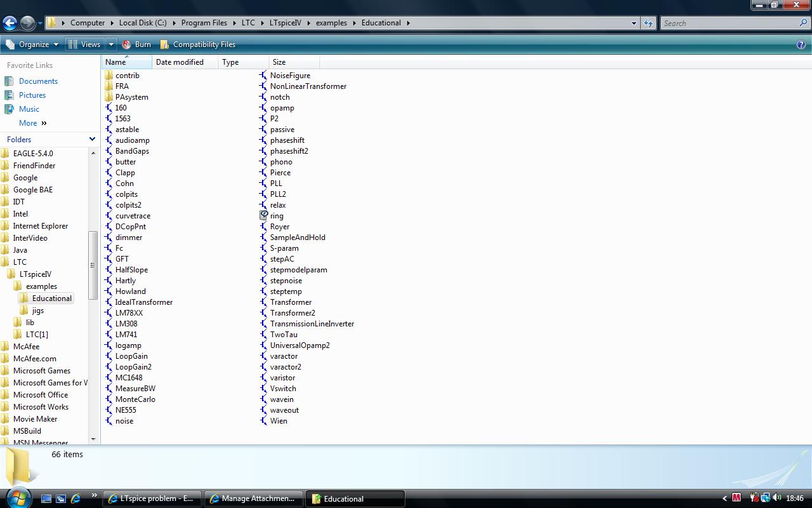The width and height of the screenshot is (812, 508).
Task: Select the IdealTransformer file name
Action: point(144,302)
